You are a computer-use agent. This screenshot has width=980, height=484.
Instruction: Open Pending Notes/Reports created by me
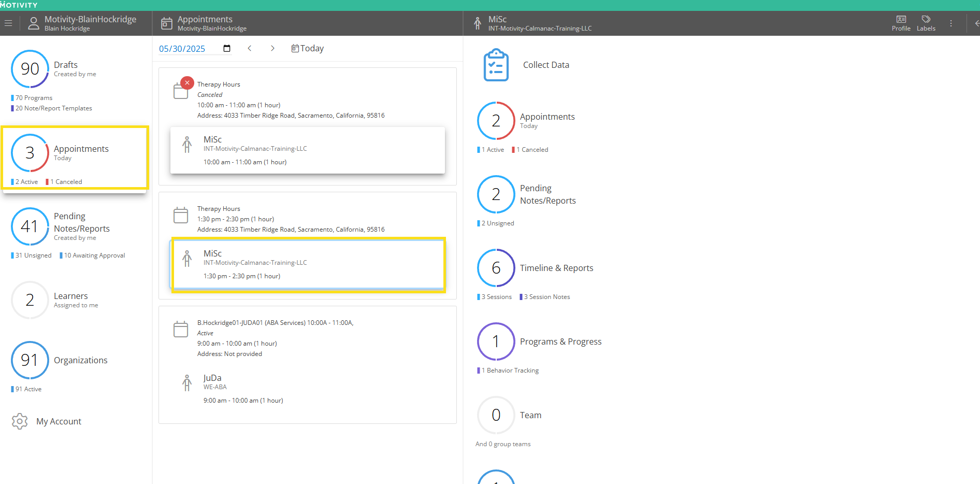(x=82, y=226)
